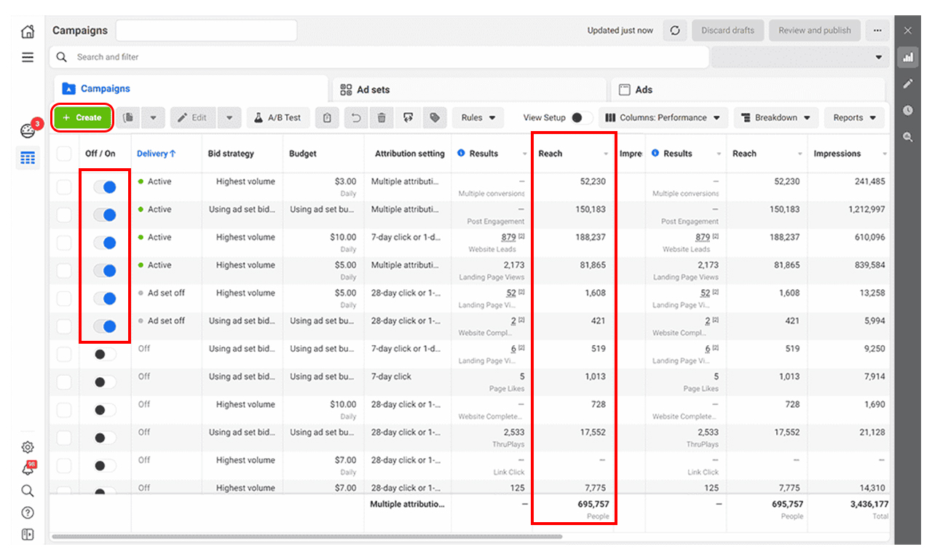Click the bar chart icon in right panel

click(x=907, y=57)
